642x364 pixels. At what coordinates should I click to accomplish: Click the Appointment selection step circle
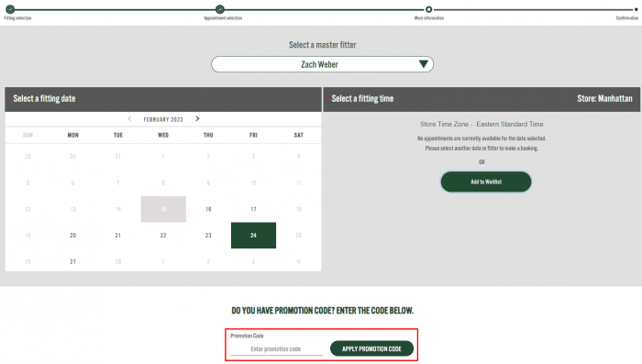pyautogui.click(x=220, y=9)
